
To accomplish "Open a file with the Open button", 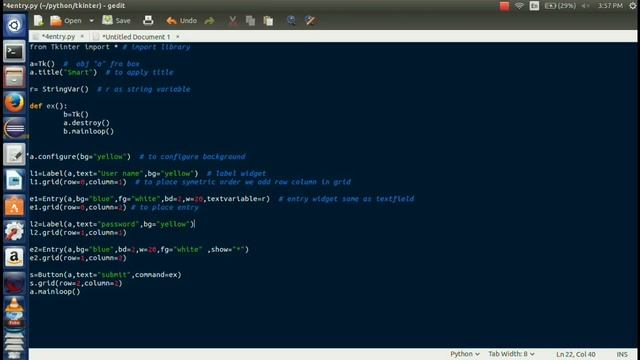I will pos(66,20).
